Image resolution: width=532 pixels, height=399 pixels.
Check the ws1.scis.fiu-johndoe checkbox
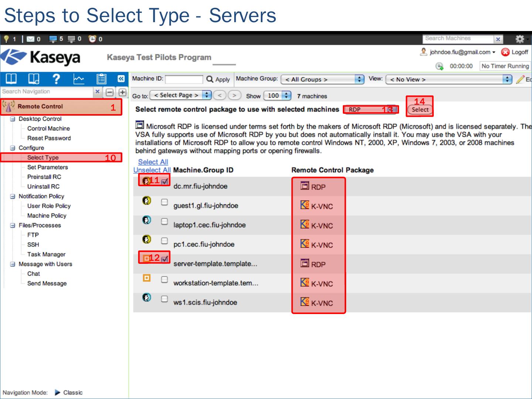164,299
